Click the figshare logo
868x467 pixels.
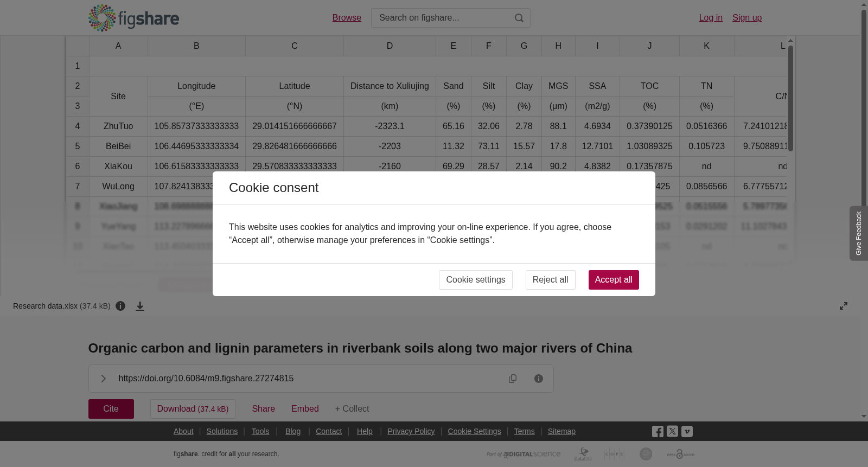coord(133,18)
